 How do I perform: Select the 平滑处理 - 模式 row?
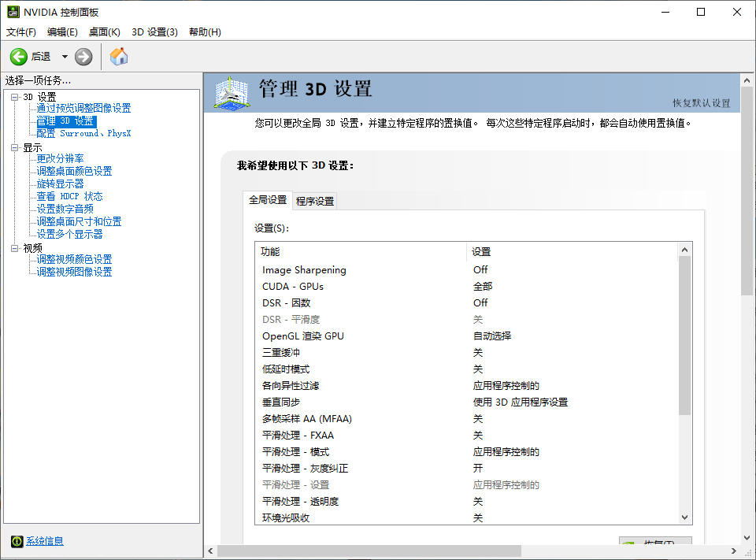466,451
